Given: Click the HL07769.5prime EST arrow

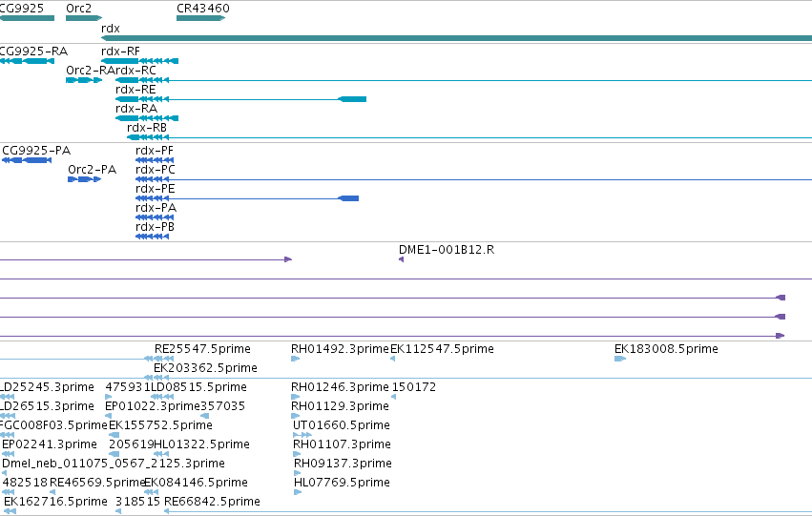Looking at the screenshot, I should click(x=298, y=492).
